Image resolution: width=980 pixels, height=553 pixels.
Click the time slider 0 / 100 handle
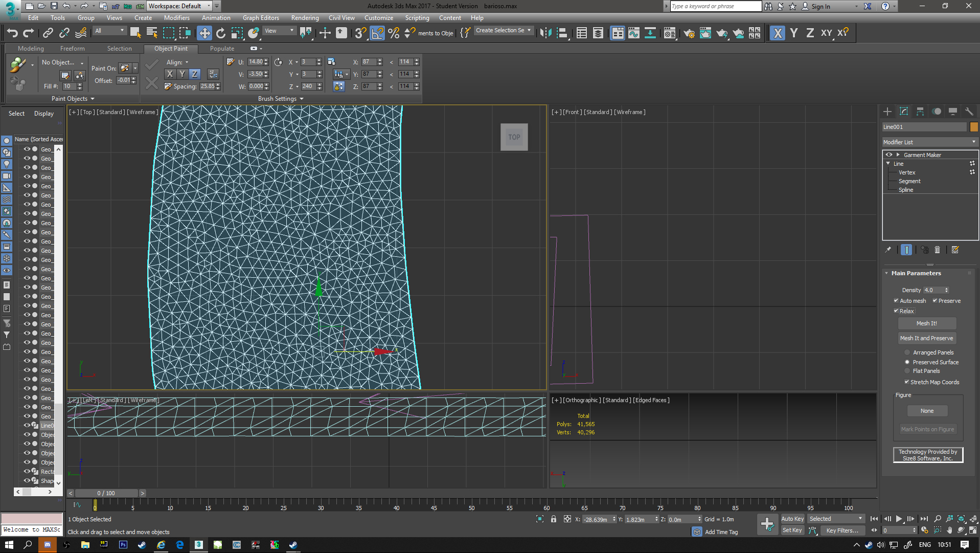pos(106,493)
